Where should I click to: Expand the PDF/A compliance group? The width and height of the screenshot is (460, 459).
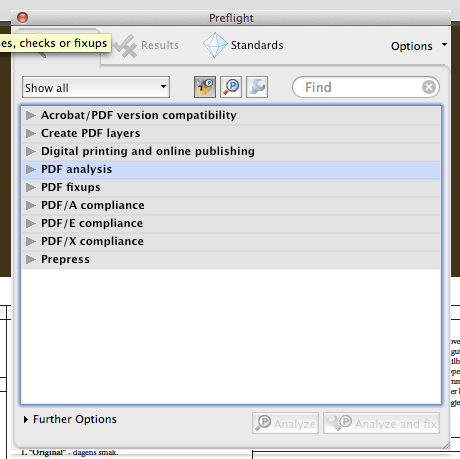click(x=31, y=205)
